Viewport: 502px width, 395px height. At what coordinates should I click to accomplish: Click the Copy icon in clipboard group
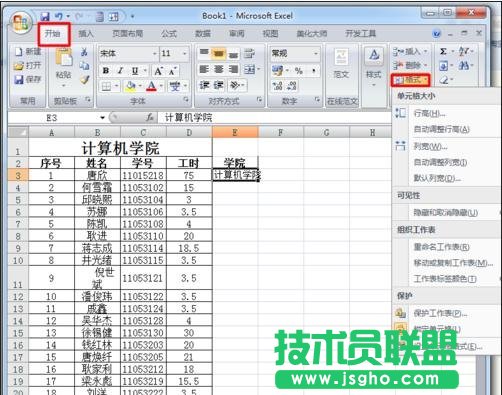(84, 66)
